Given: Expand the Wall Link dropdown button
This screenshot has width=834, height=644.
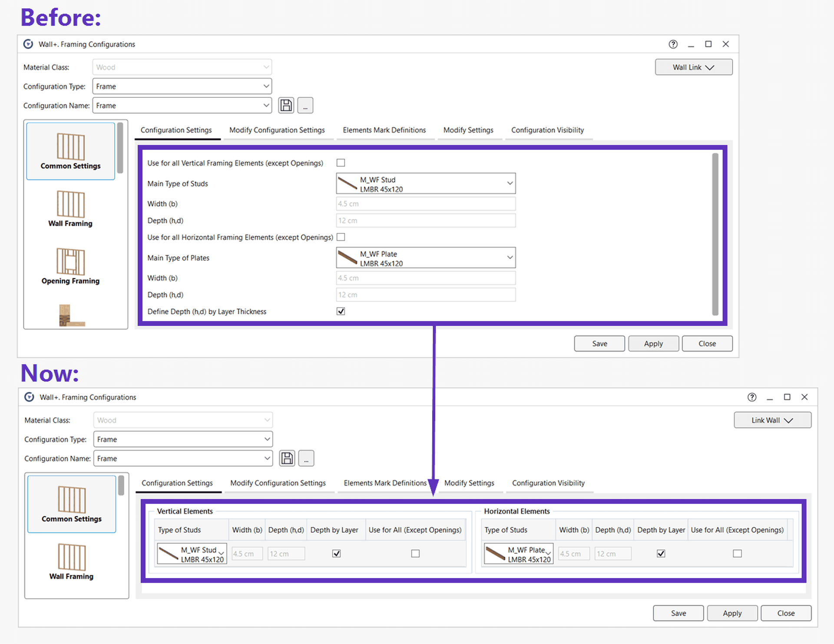Looking at the screenshot, I should pyautogui.click(x=693, y=67).
